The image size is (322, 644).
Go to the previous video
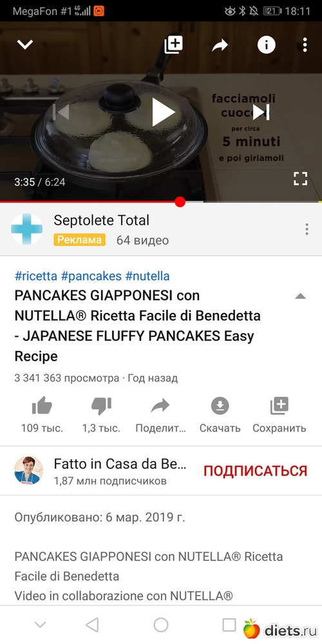pos(61,112)
